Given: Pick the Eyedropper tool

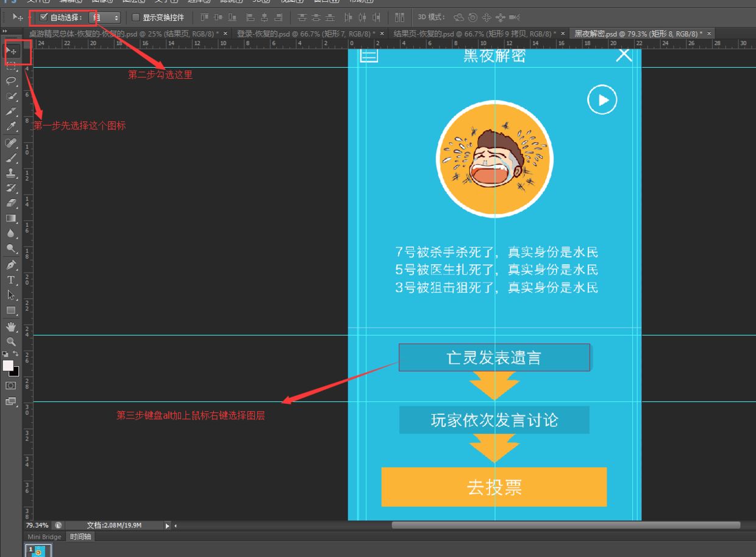Looking at the screenshot, I should pyautogui.click(x=12, y=126).
